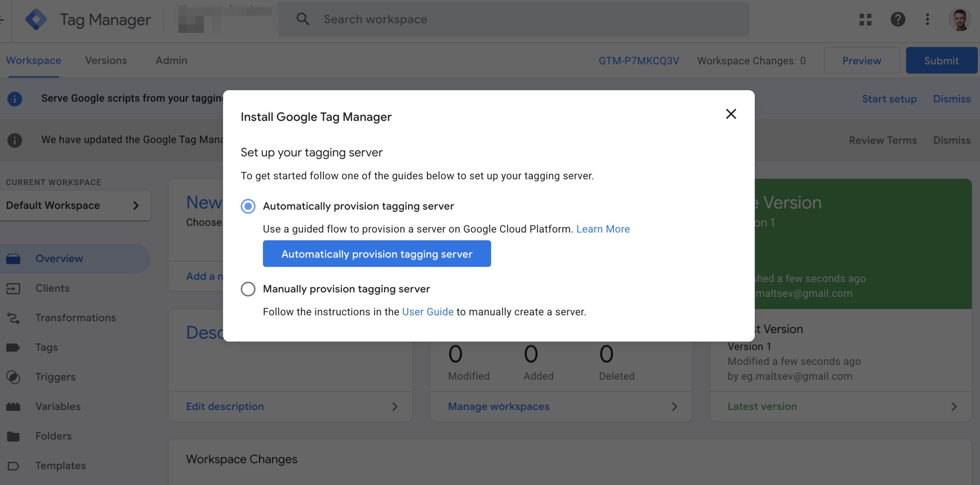980x485 pixels.
Task: Select the Manually provision tagging server radio
Action: point(248,289)
